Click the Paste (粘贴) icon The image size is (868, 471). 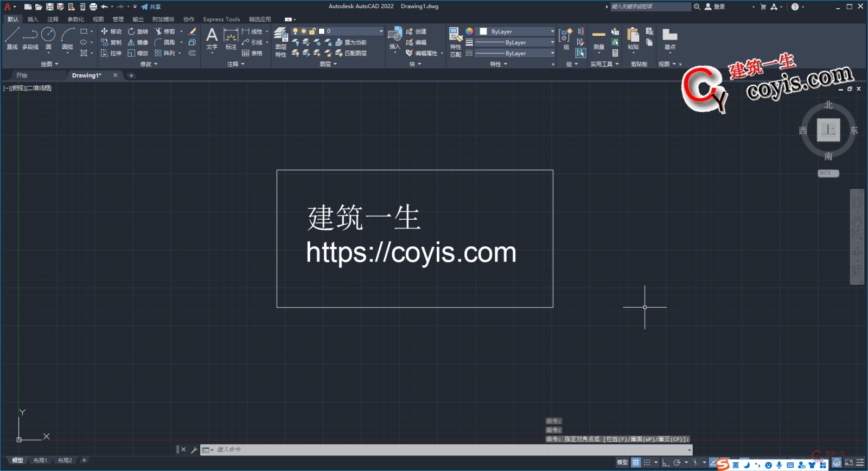633,39
